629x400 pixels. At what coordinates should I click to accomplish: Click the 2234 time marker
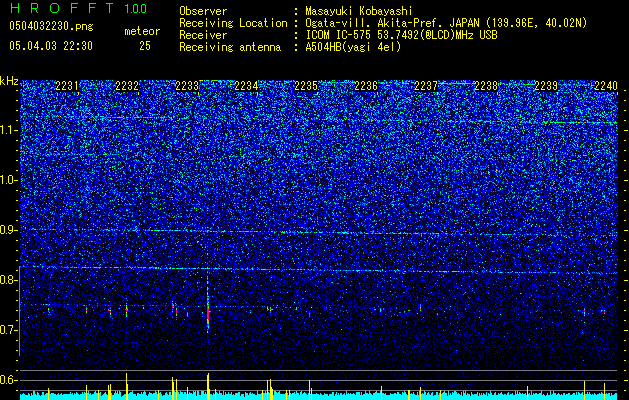click(246, 86)
